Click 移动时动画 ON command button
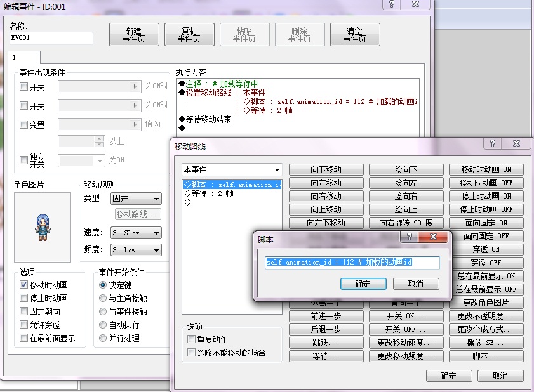The height and width of the screenshot is (392, 534). [x=486, y=169]
